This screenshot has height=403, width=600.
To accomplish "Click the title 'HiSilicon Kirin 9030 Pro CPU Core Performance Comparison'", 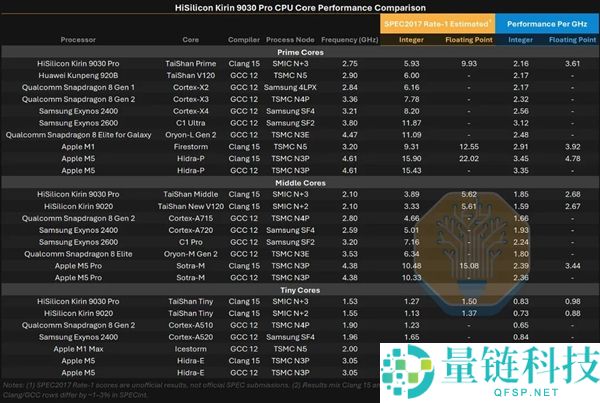I will (300, 8).
